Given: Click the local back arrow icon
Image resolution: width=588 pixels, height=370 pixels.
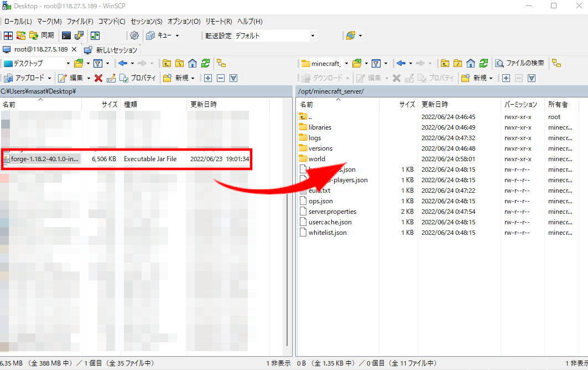Looking at the screenshot, I should (x=123, y=64).
